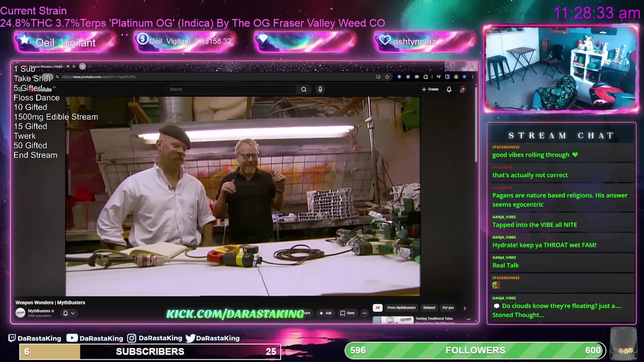This screenshot has height=362, width=644.
Task: Close the Weapon Wonders browser tab
Action: coord(74,66)
